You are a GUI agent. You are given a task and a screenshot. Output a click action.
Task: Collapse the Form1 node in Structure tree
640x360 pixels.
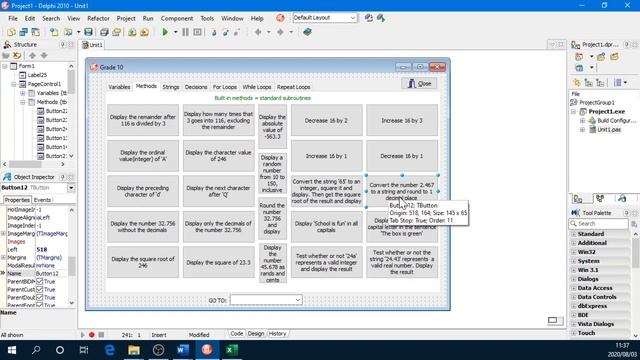[5, 66]
